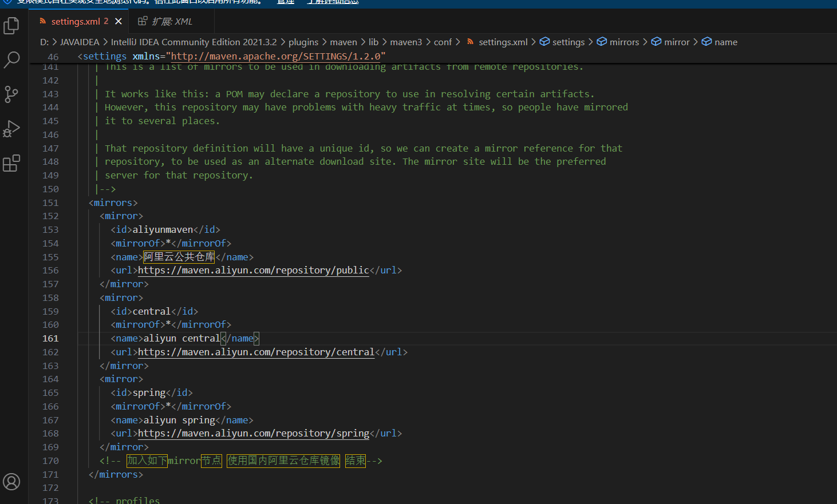Follow the aliyun repository/spring URL

coord(254,433)
